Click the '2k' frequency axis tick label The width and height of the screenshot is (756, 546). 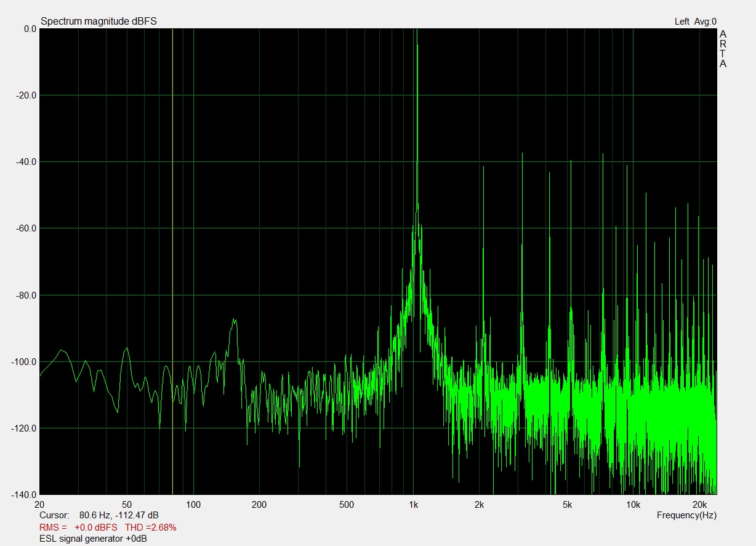(479, 504)
